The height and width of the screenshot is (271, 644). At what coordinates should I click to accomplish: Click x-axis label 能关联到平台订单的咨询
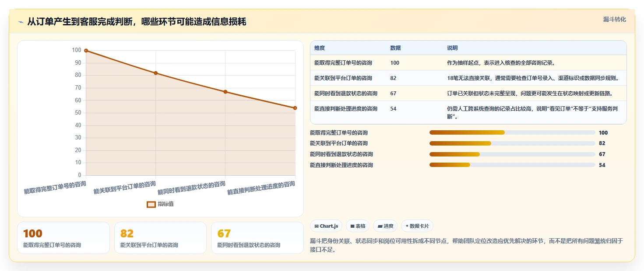125,188
